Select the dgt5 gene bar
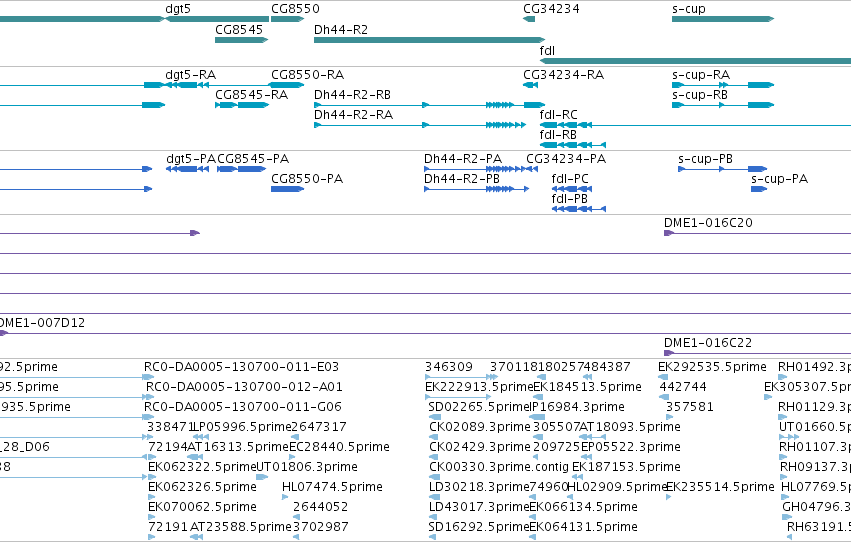 point(217,19)
